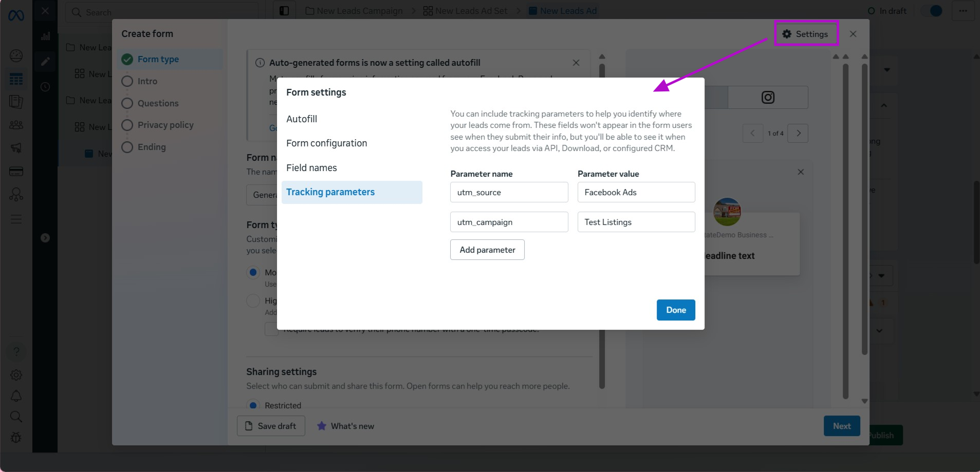Image resolution: width=980 pixels, height=472 pixels.
Task: Open the Field names settings tab
Action: (311, 168)
